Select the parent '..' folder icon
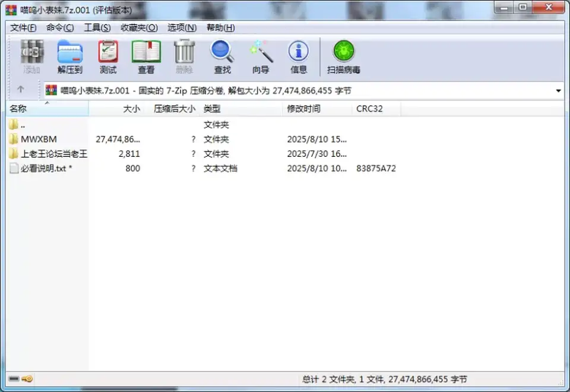The height and width of the screenshot is (392, 570). click(x=14, y=125)
